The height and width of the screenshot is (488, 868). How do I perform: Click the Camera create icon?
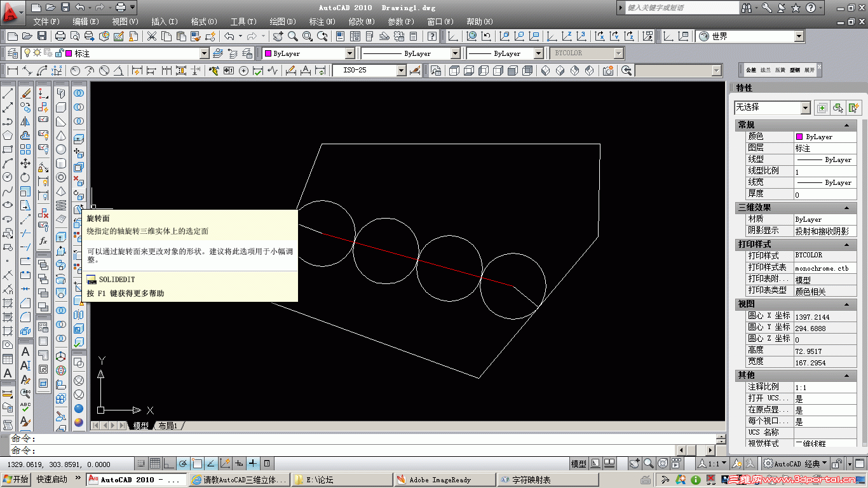point(608,71)
